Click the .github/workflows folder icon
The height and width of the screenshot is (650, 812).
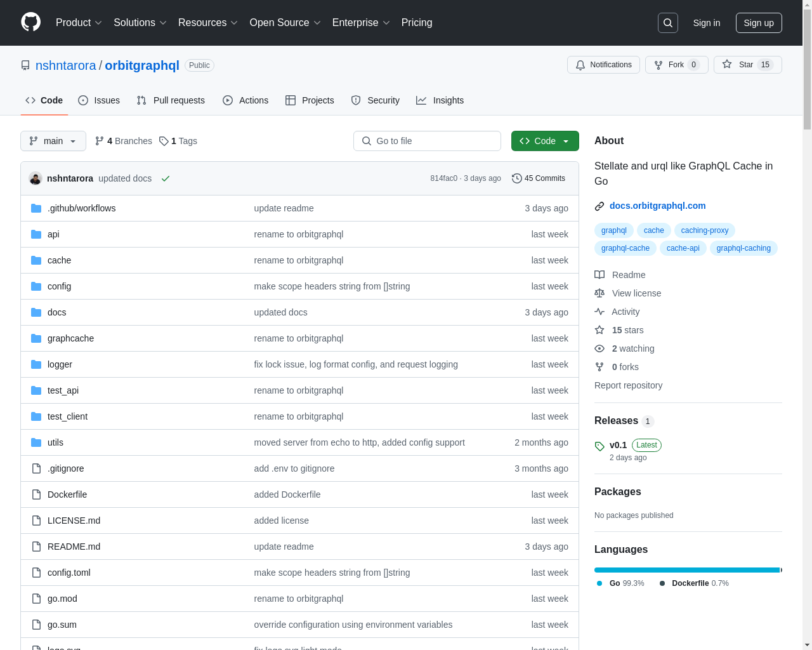coord(36,208)
